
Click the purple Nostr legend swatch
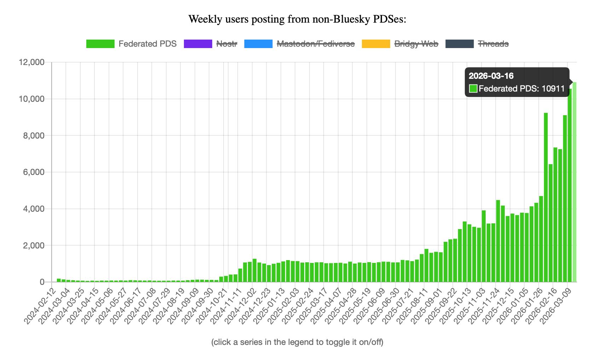pyautogui.click(x=198, y=44)
